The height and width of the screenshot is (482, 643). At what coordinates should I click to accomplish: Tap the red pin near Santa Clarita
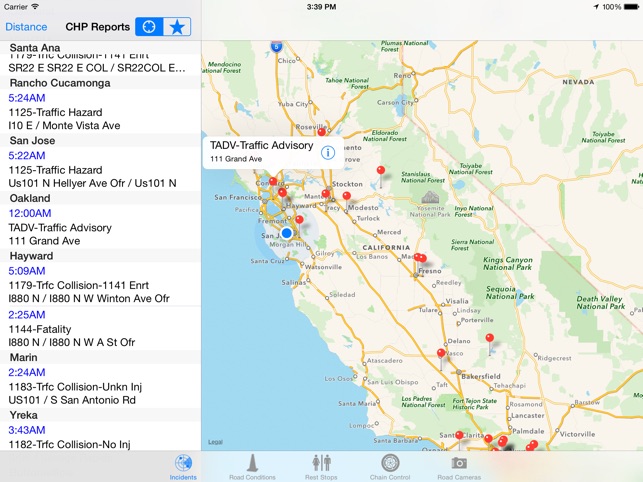click(x=459, y=435)
